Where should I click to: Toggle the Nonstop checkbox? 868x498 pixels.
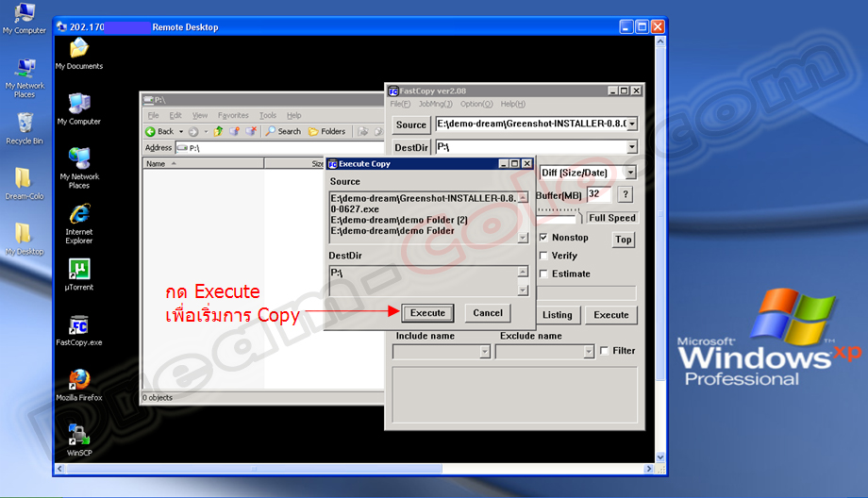543,238
